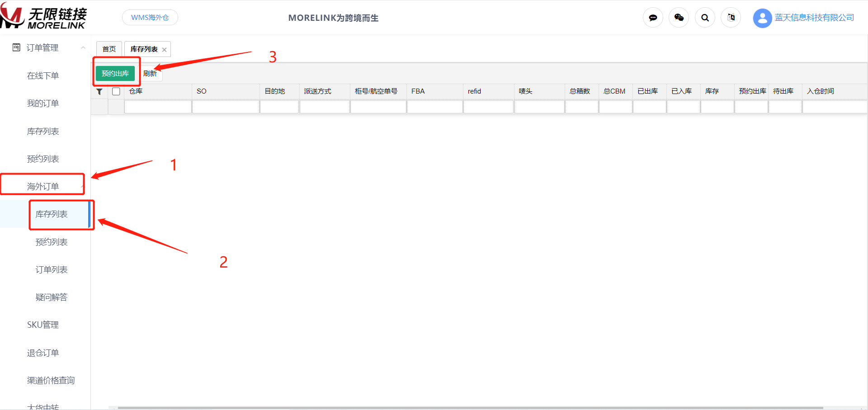Viewport: 868px width, 410px height.
Task: Click the 目的地 filter input field
Action: pos(279,107)
